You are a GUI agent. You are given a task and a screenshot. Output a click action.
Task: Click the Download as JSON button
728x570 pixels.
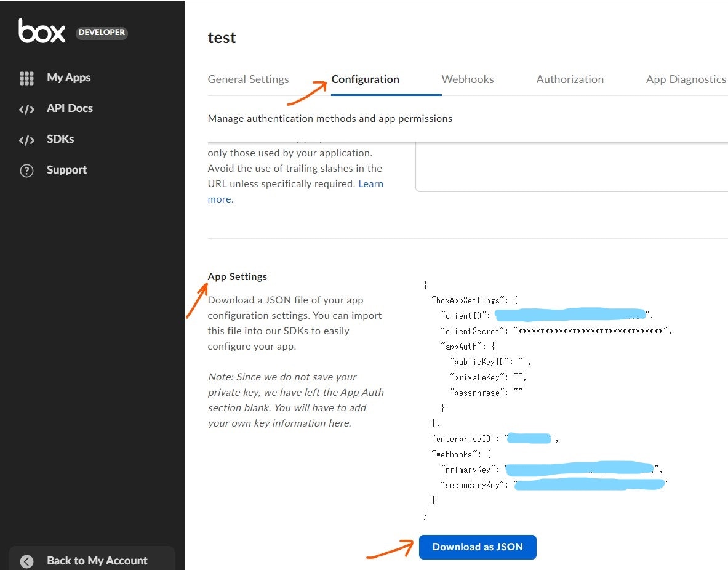(x=478, y=547)
